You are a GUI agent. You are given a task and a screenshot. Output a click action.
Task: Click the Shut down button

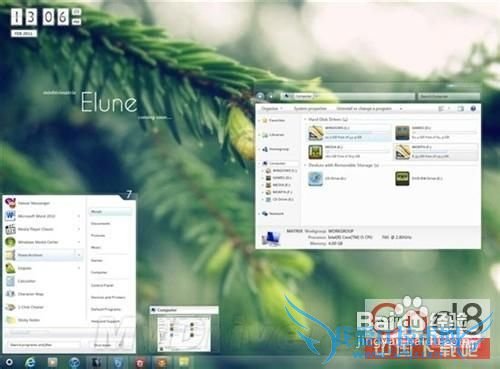(103, 345)
